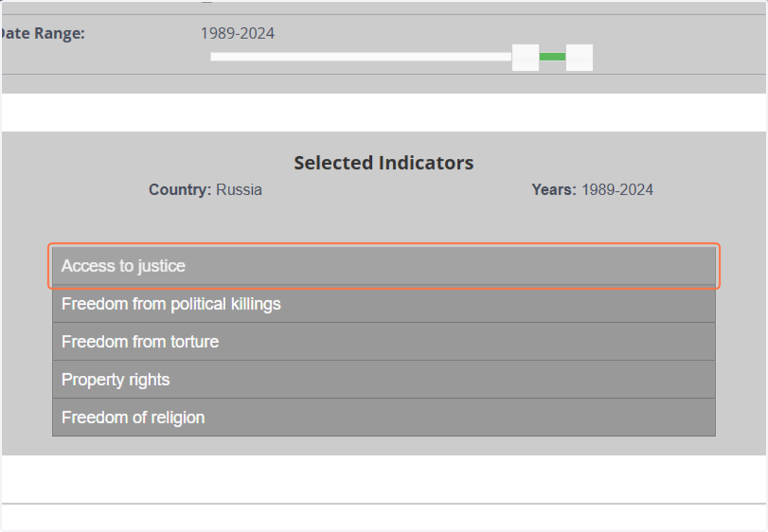Click the Years: 1989-2024 text
Image resolution: width=768 pixels, height=532 pixels.
(x=593, y=189)
